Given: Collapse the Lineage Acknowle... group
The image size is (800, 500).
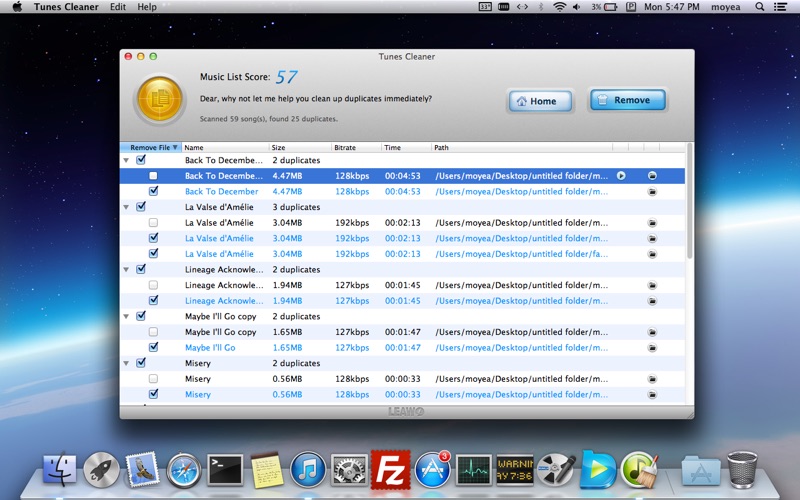Looking at the screenshot, I should [126, 269].
